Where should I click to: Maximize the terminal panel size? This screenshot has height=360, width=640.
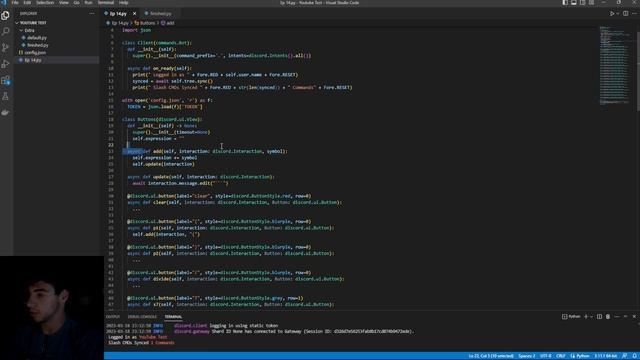tap(625, 317)
